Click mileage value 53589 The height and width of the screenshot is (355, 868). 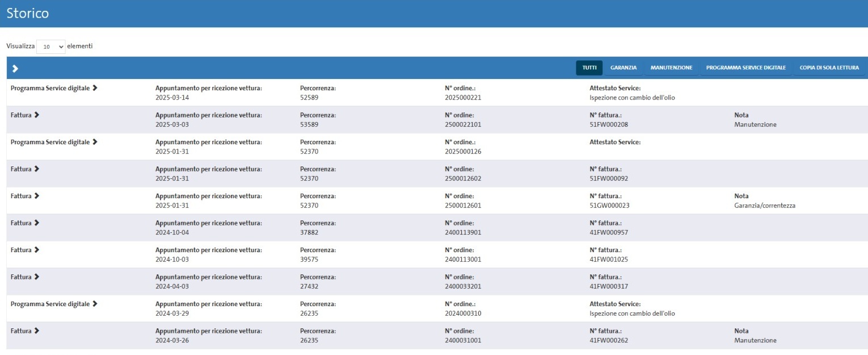tap(309, 124)
